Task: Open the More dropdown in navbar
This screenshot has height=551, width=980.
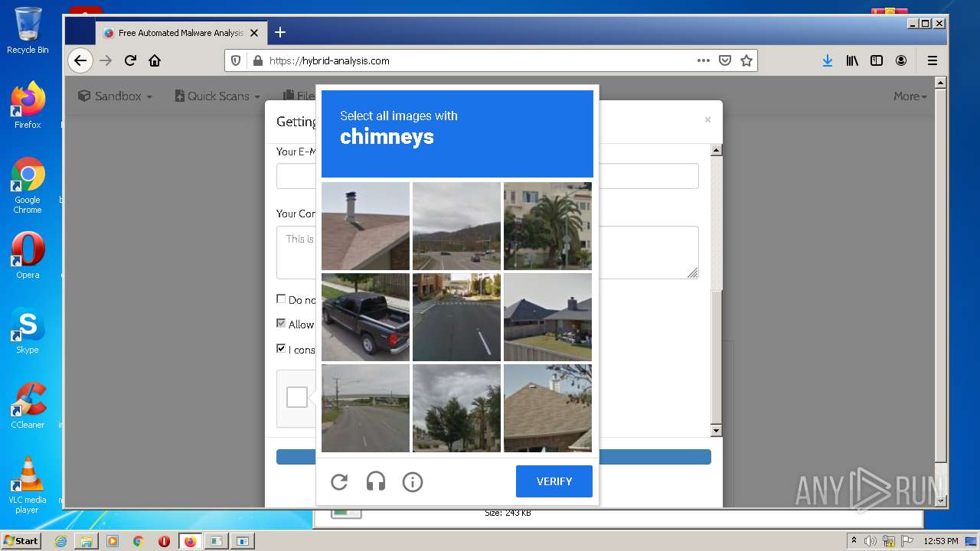Action: (910, 96)
